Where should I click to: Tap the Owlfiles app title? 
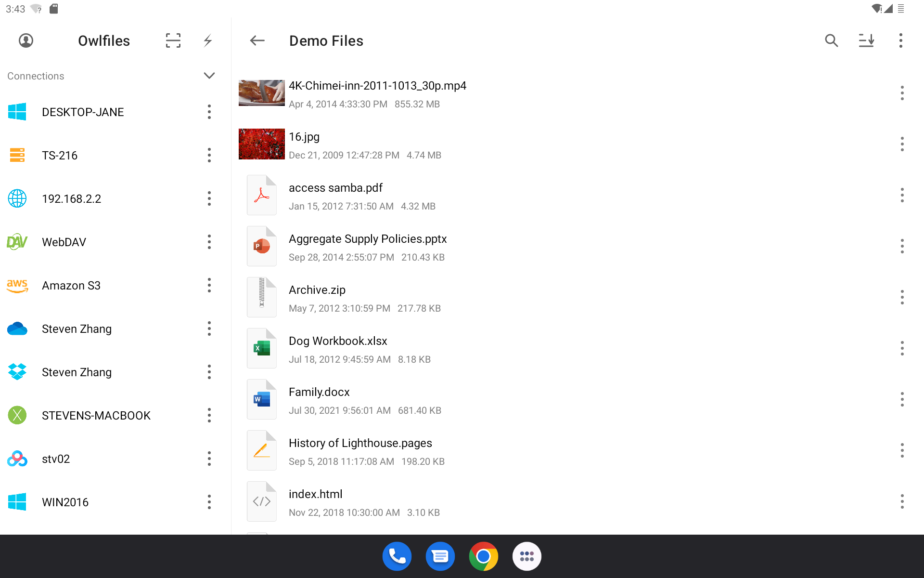point(104,40)
